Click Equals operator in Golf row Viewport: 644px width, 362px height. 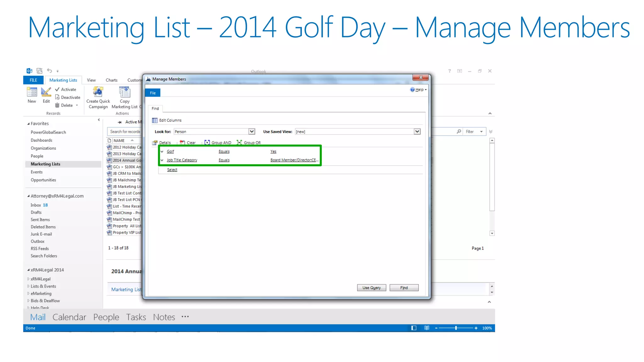[224, 151]
